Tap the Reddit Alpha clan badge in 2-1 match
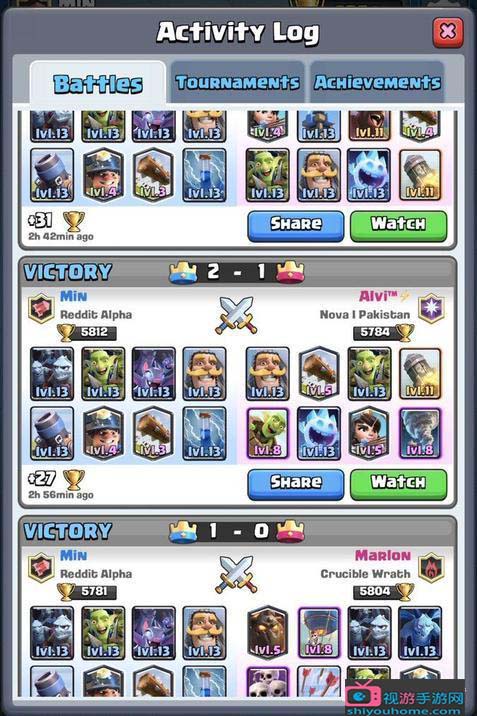The width and height of the screenshot is (477, 716). click(x=41, y=308)
